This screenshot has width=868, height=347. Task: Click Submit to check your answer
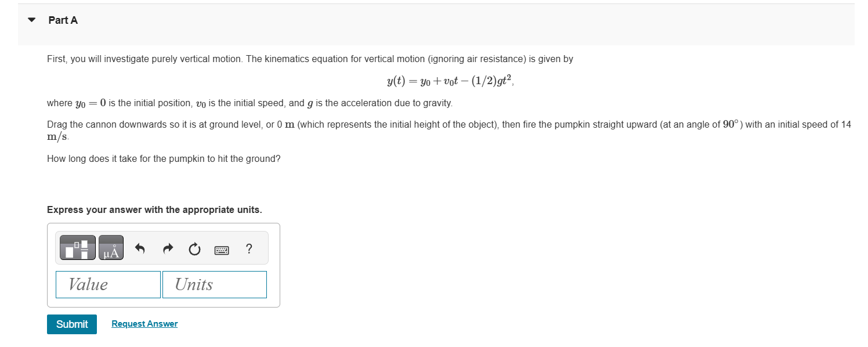[x=71, y=324]
